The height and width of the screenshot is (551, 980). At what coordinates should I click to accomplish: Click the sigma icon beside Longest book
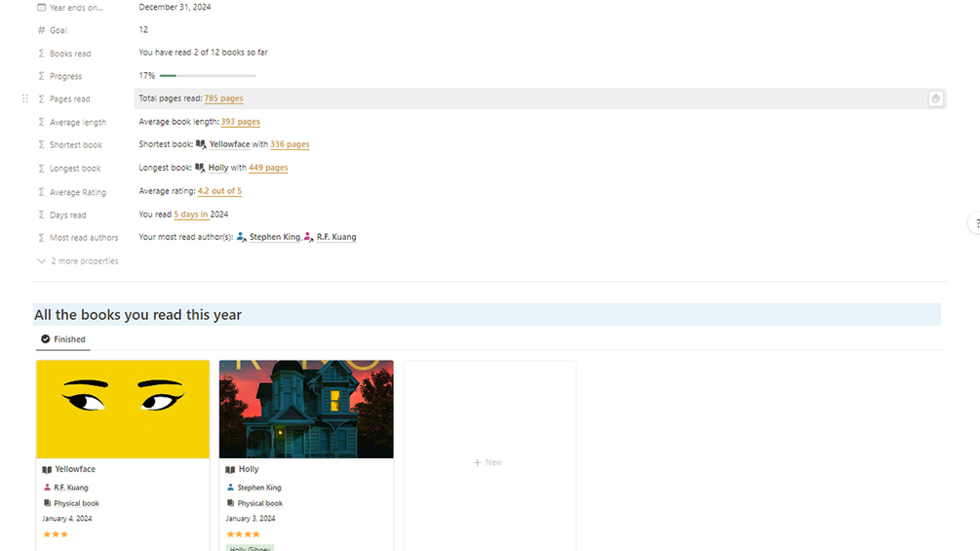[x=41, y=168]
